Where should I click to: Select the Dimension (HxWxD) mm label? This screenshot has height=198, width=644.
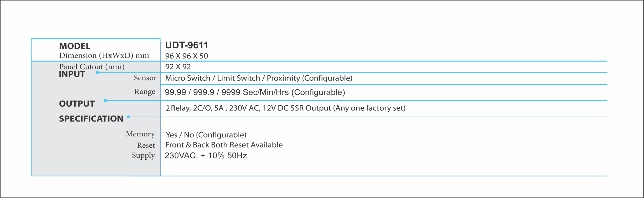(x=104, y=55)
